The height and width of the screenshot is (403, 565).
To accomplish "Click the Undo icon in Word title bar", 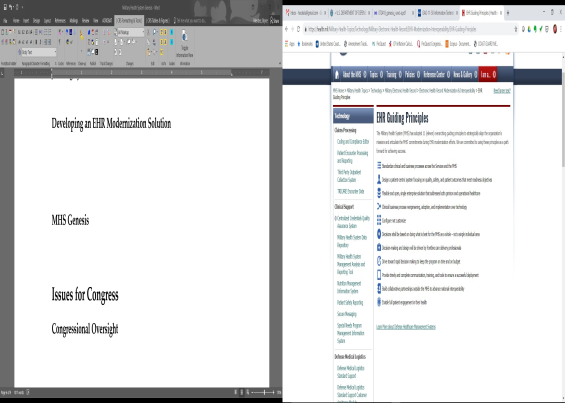I will pos(11,7).
